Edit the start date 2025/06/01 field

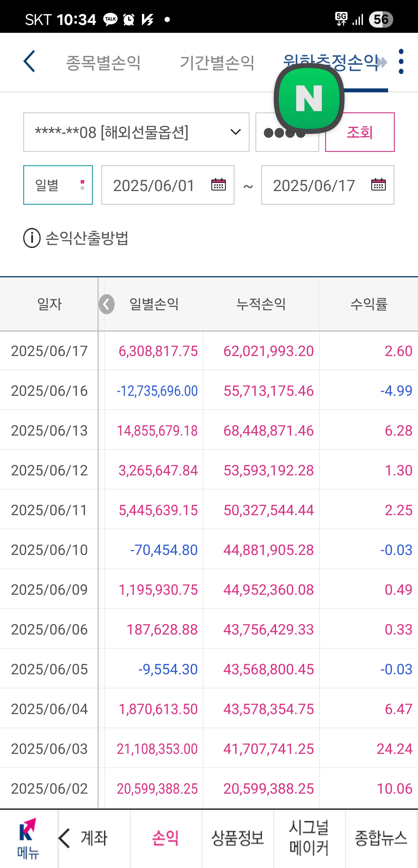coord(168,185)
